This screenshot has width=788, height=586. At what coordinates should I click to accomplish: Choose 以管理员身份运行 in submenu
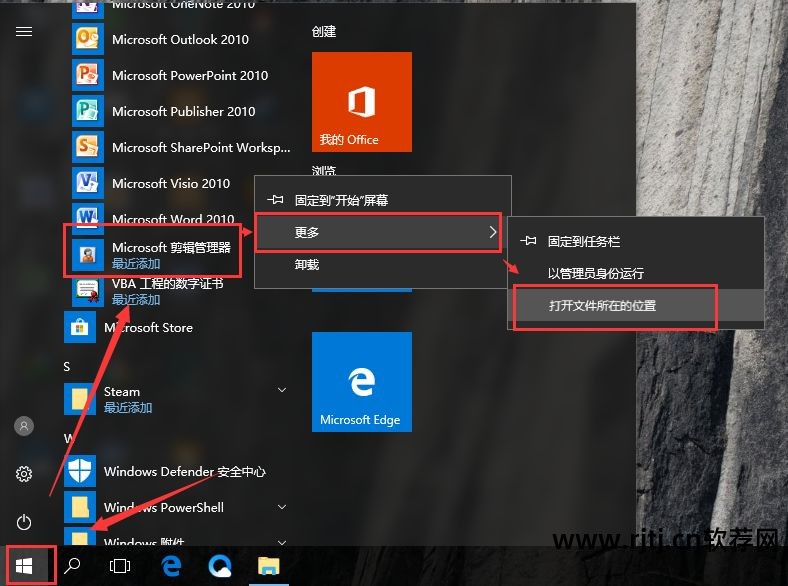coord(636,273)
